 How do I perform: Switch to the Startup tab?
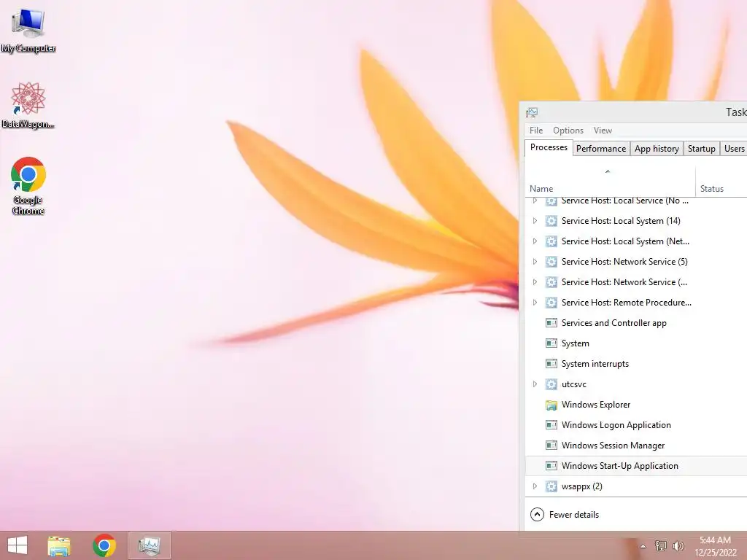(701, 149)
